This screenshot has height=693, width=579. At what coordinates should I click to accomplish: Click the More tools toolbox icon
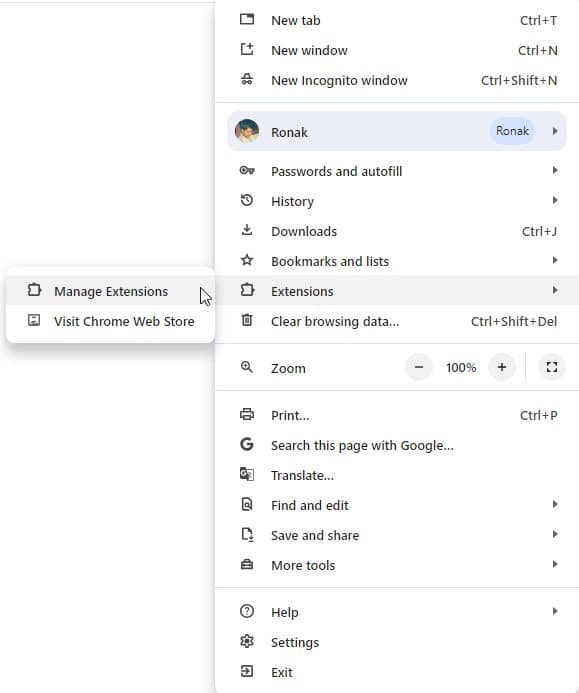point(247,564)
